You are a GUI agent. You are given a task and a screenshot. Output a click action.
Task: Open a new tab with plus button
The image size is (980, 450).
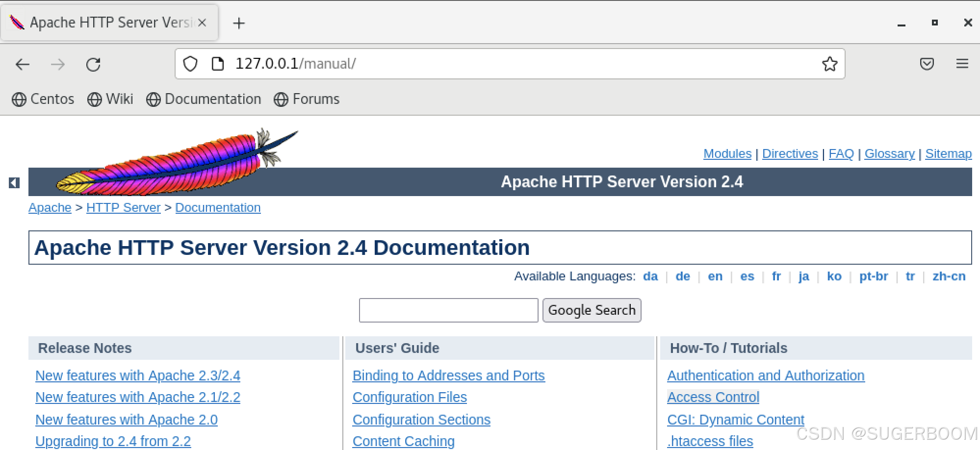239,23
